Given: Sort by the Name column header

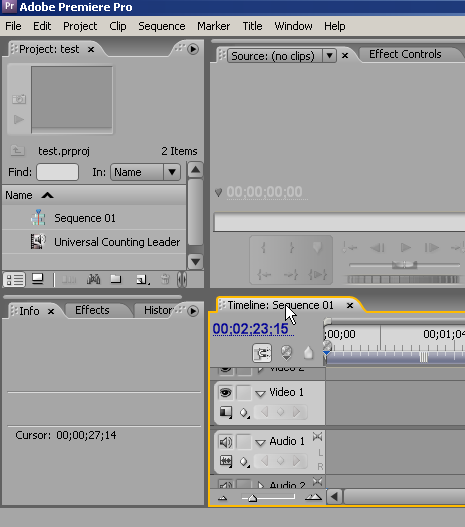Looking at the screenshot, I should (94, 195).
